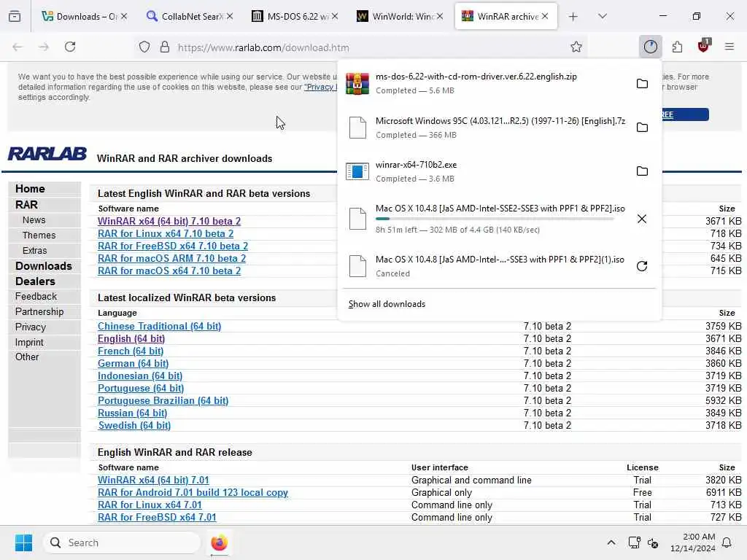Close the Downloads tab
747x560 pixels.
[x=124, y=16]
